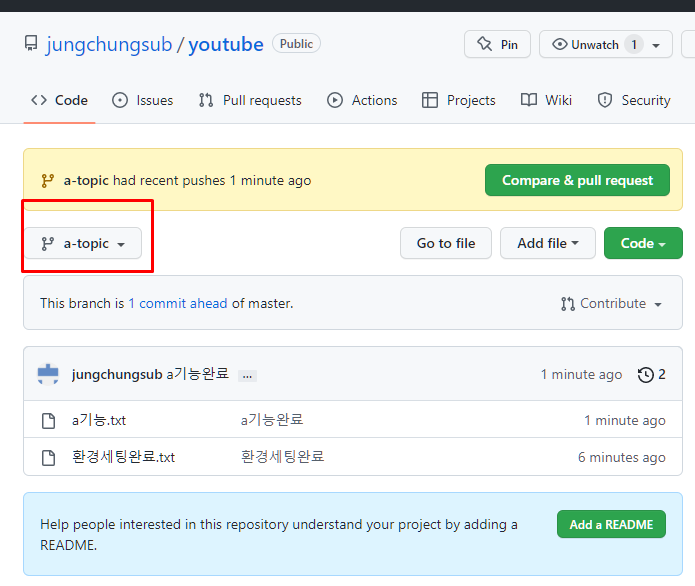Click Add a README button
Screen dimensions: 695x586
pos(611,524)
